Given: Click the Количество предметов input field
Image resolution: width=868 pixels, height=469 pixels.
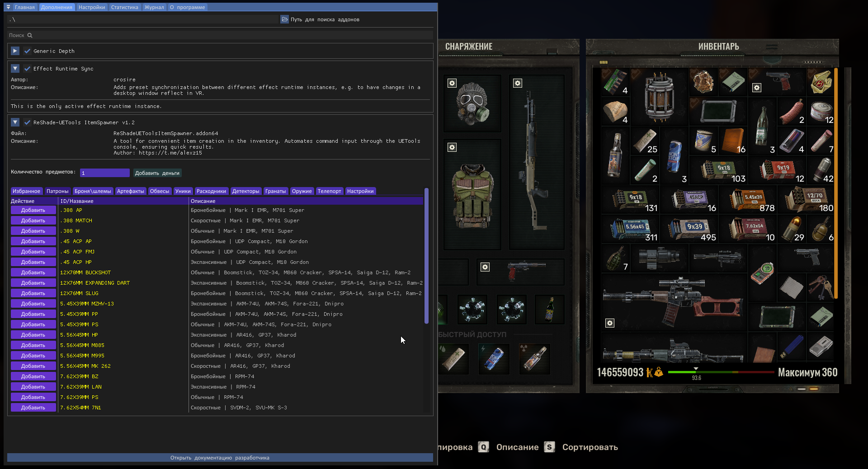Looking at the screenshot, I should [x=104, y=173].
